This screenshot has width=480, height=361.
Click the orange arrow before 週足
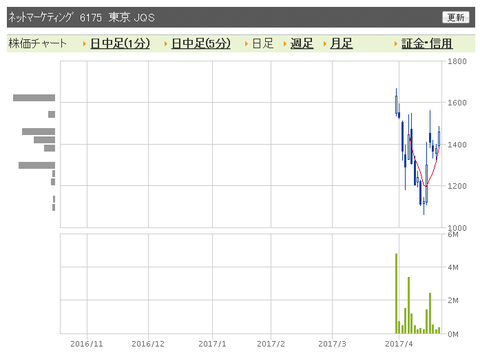[285, 44]
